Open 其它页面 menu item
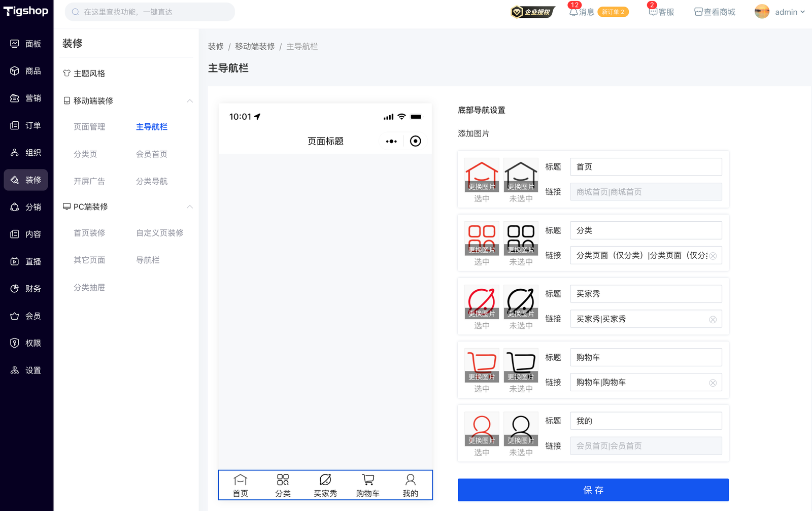This screenshot has width=812, height=511. (x=89, y=260)
